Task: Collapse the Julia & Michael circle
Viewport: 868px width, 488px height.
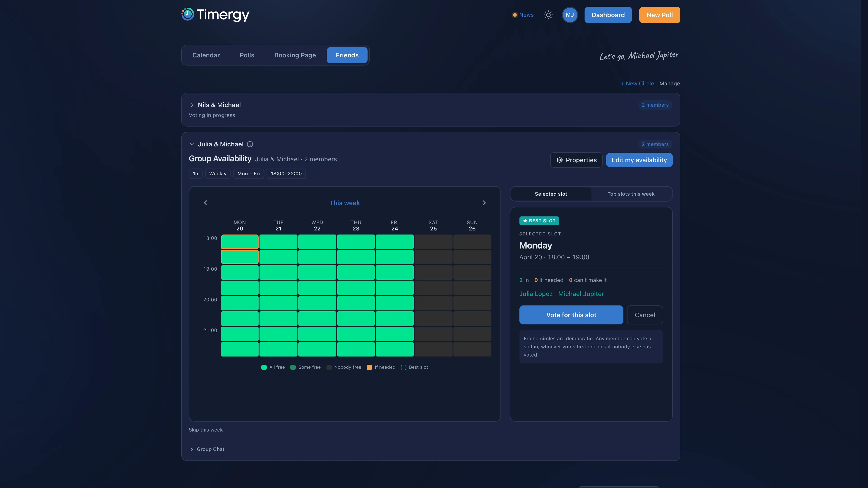Action: pyautogui.click(x=192, y=144)
